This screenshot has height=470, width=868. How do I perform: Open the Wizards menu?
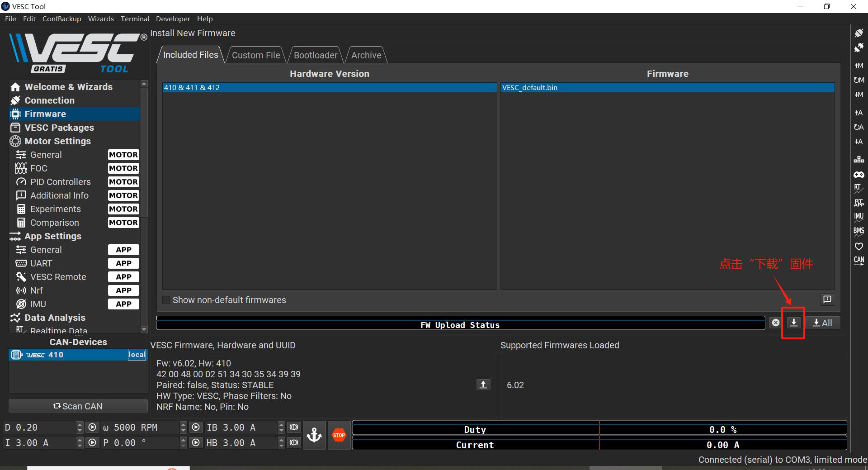tap(101, 19)
